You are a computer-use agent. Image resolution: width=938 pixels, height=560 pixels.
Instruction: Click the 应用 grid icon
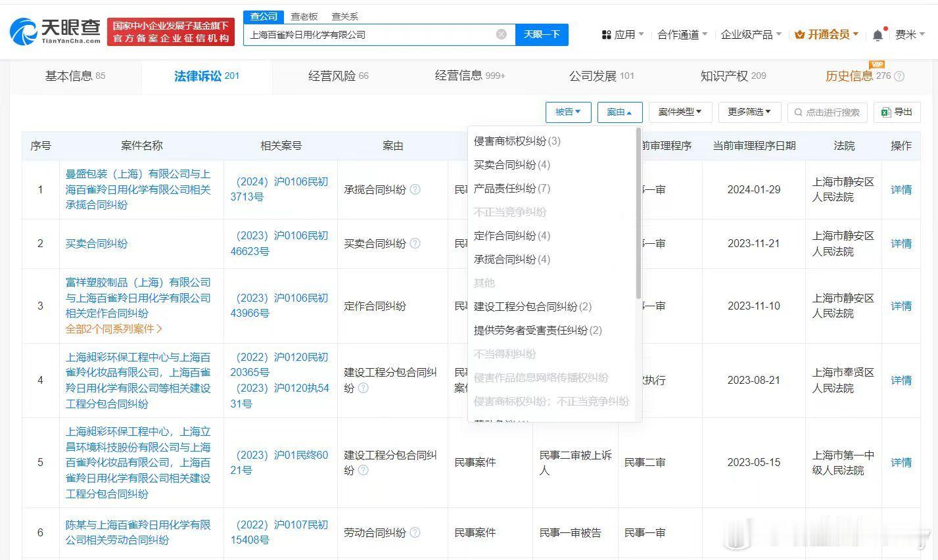tap(606, 35)
